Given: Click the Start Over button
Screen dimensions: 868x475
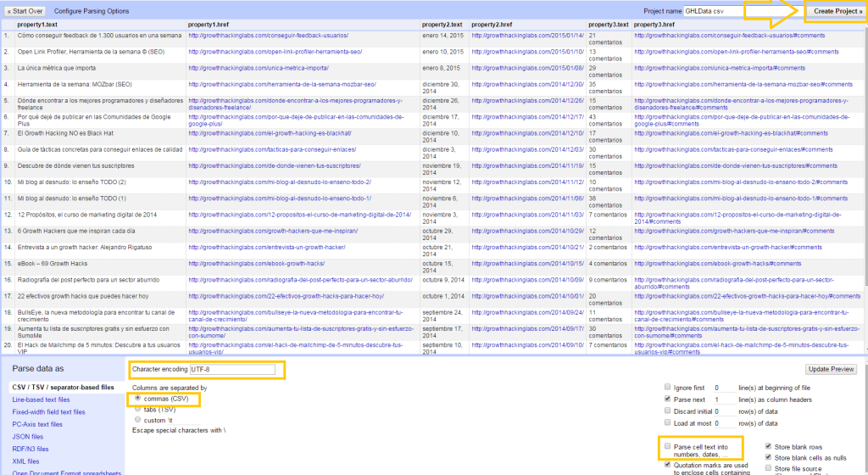Looking at the screenshot, I should [25, 11].
